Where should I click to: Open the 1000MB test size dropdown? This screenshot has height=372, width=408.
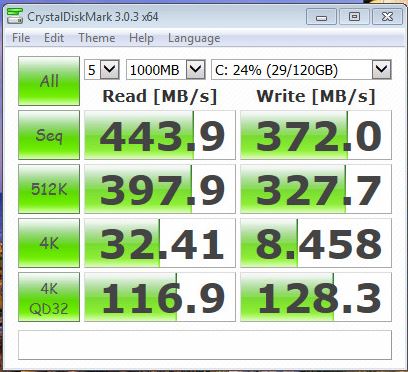(165, 70)
